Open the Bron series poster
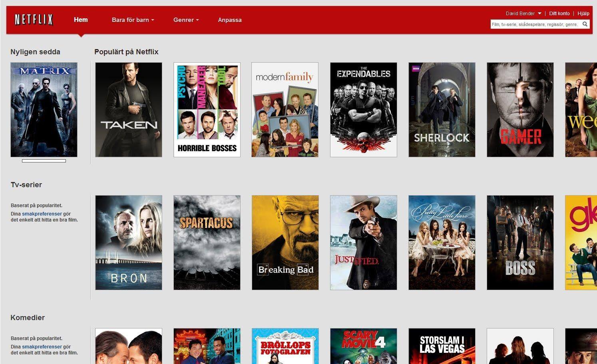The height and width of the screenshot is (364, 597). 129,243
